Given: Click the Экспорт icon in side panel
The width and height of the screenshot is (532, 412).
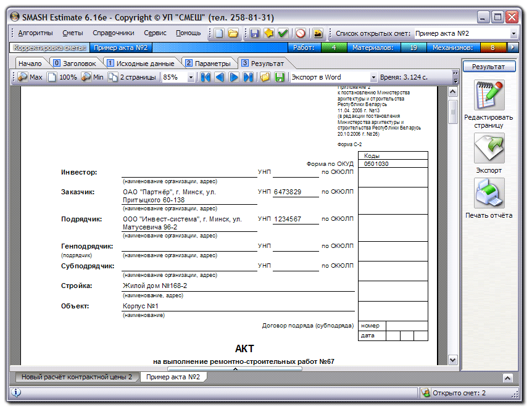Looking at the screenshot, I should tap(489, 148).
